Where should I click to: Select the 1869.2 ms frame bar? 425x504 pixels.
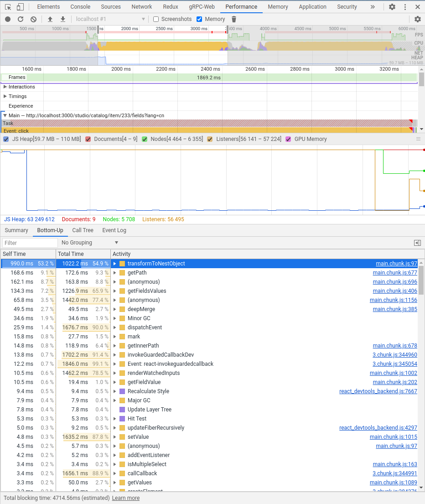pos(209,78)
